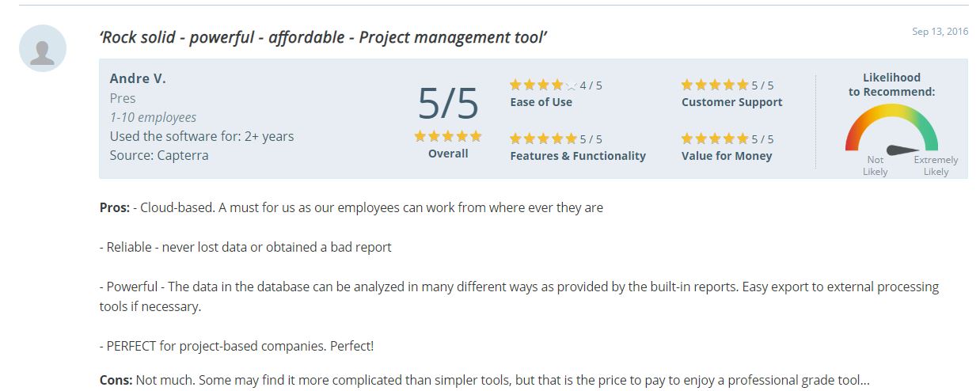
Task: Click the Overall five-star rating icons
Action: pyautogui.click(x=448, y=136)
